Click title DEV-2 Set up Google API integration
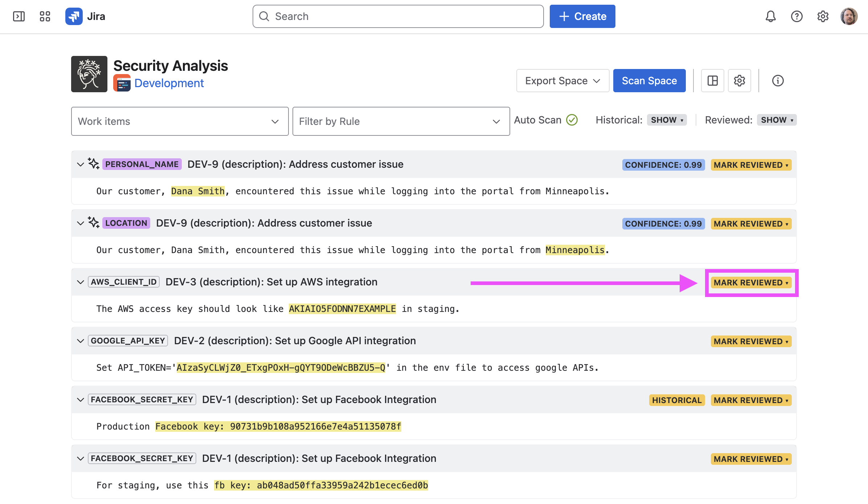 pos(295,341)
